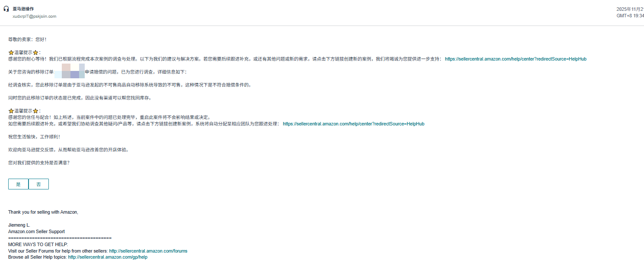The height and width of the screenshot is (266, 644).
Task: Click the sender name 亚马逊操作
Action: pyautogui.click(x=23, y=9)
